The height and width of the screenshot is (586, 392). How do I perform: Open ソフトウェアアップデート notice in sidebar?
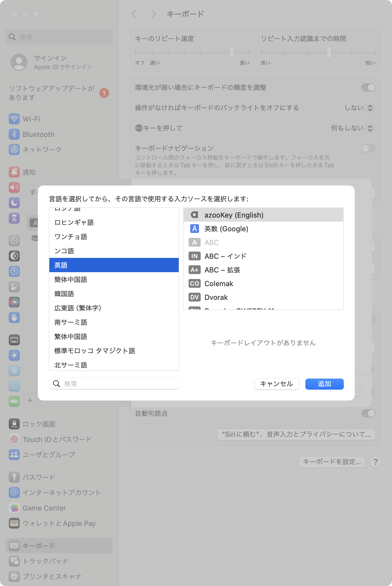pyautogui.click(x=59, y=93)
